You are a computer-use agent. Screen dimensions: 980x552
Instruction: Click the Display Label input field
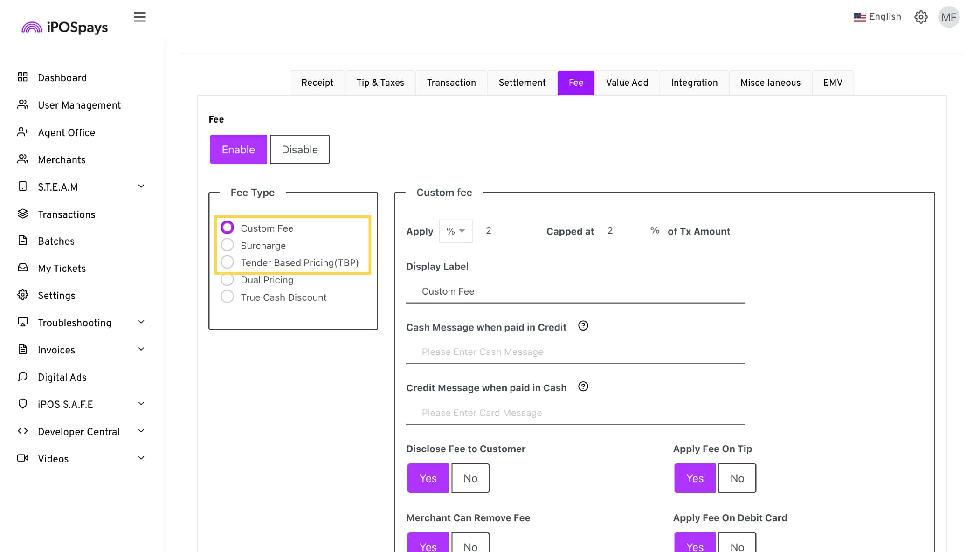coord(575,291)
